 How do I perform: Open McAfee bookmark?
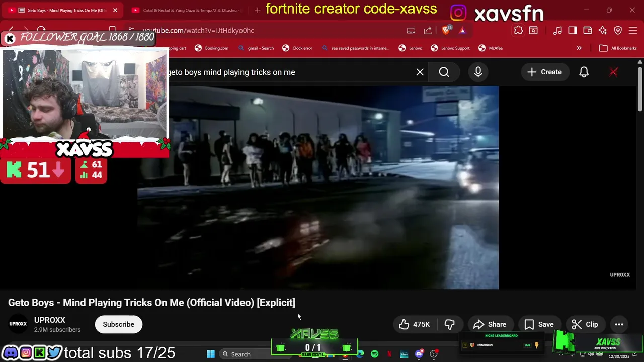[x=491, y=48]
